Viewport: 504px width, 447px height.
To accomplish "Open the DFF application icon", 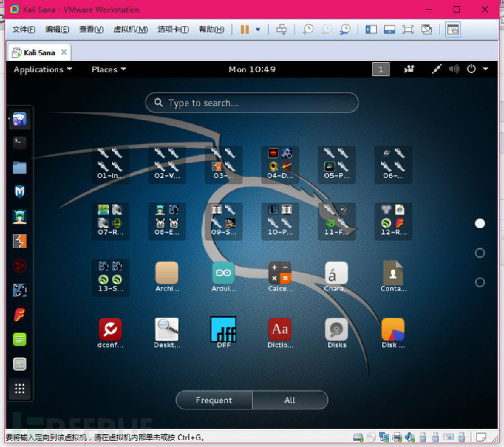I will coord(223,332).
